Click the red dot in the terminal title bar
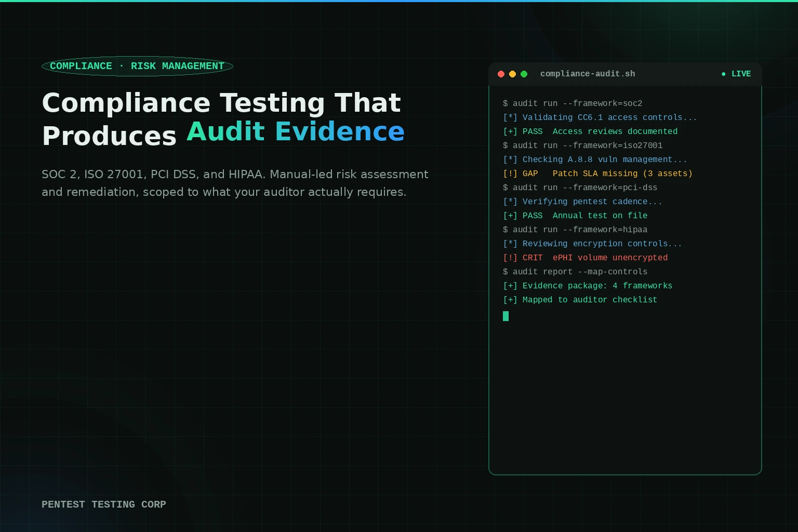This screenshot has width=798, height=532. pyautogui.click(x=501, y=74)
